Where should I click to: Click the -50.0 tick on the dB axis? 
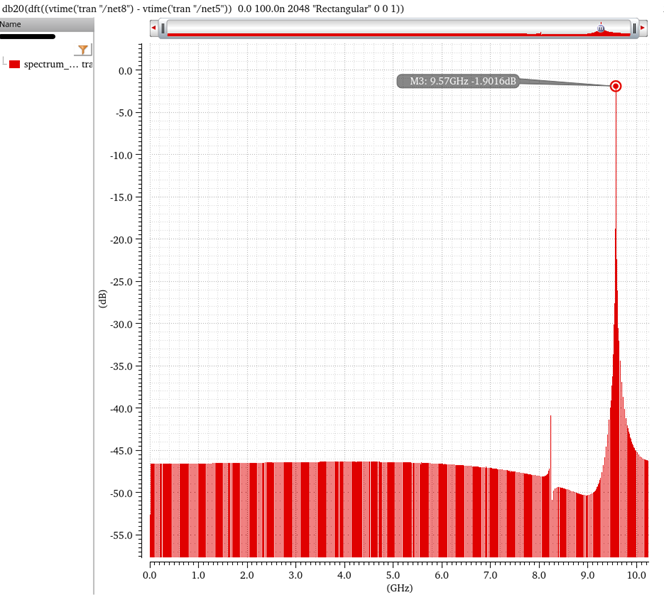[120, 494]
